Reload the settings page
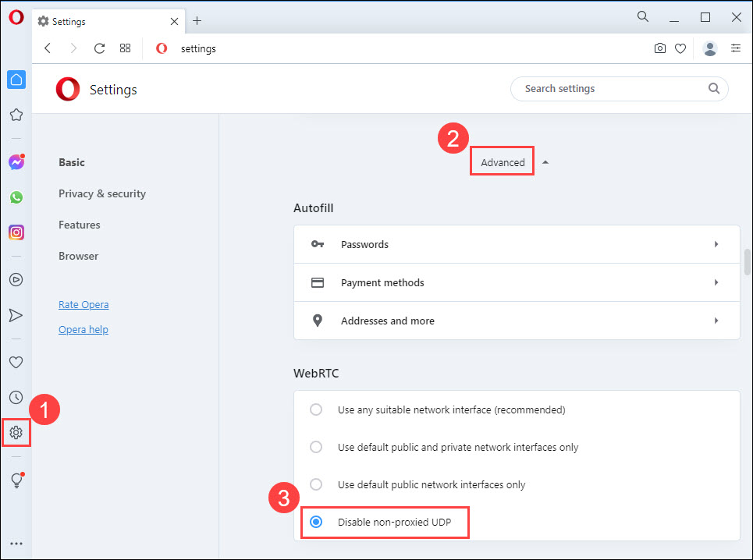The width and height of the screenshot is (753, 560). pyautogui.click(x=99, y=48)
